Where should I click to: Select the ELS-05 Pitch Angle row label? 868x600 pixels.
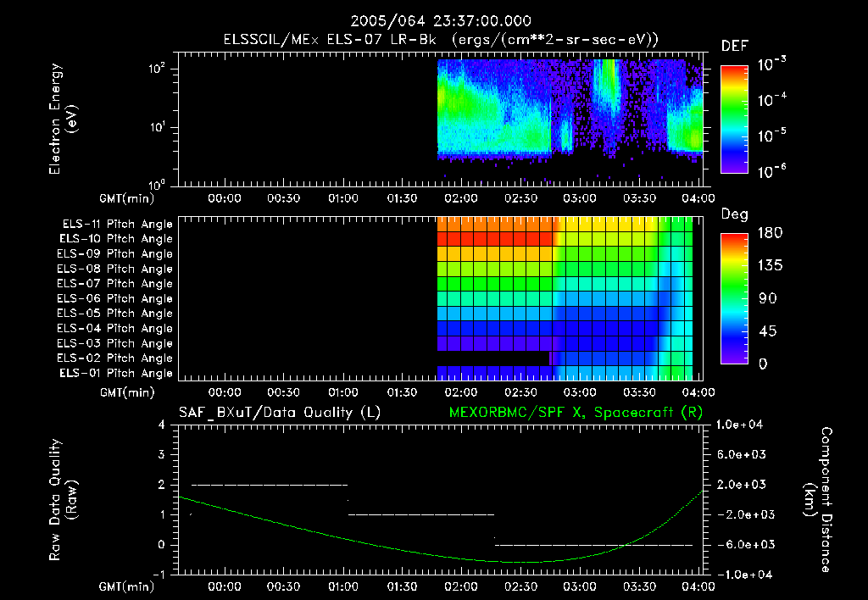pos(114,314)
